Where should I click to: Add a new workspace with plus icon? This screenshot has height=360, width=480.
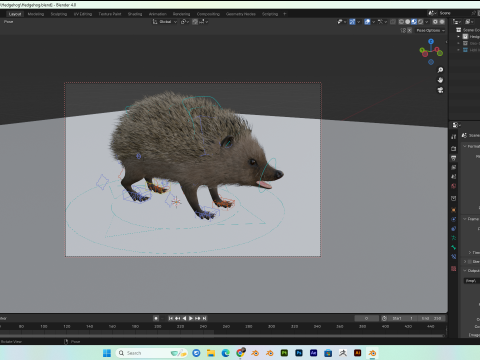click(284, 14)
